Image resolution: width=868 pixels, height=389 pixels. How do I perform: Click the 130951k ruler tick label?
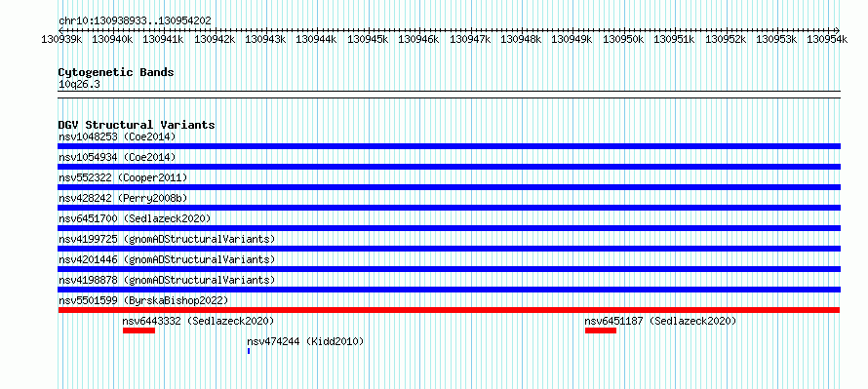(674, 39)
